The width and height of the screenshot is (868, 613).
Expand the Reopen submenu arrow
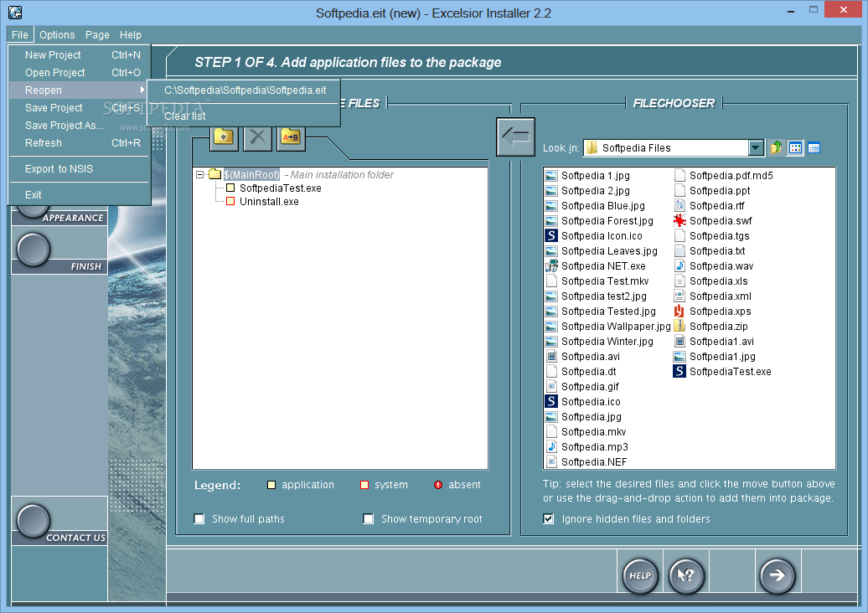click(142, 90)
